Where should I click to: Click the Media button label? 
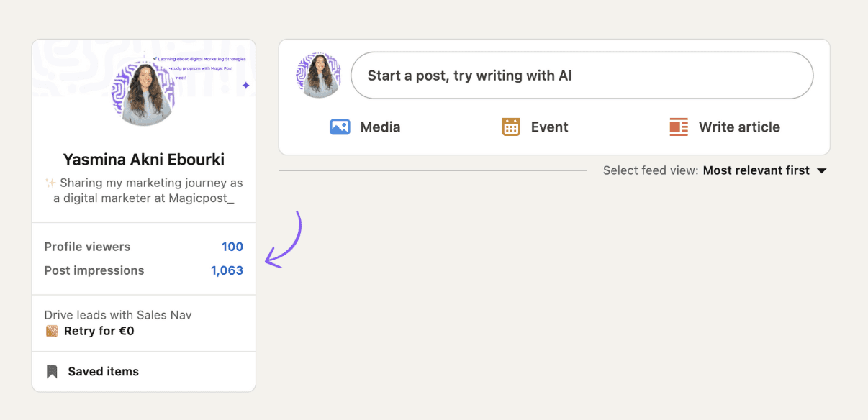coord(380,127)
